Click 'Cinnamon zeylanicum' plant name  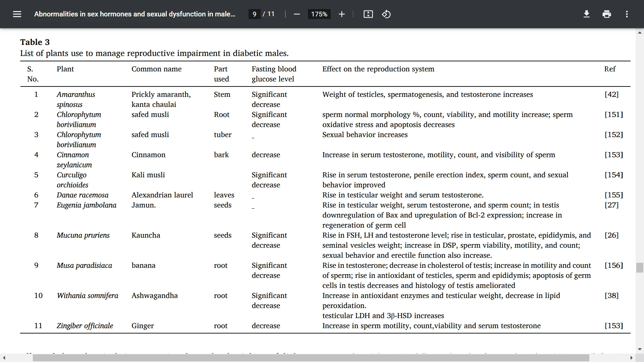(74, 160)
